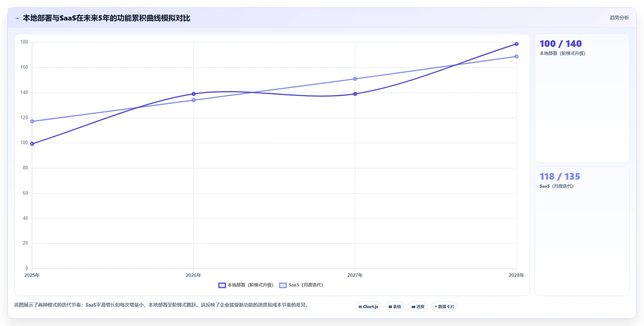Select the Chart.js pill tag
Viewport: 644px width, 326px height.
point(368,307)
